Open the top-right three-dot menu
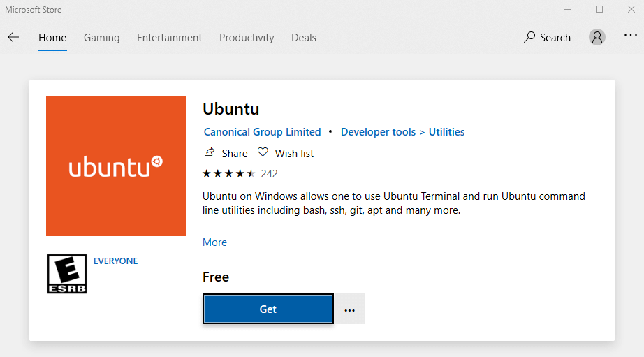This screenshot has height=357, width=644. (631, 38)
